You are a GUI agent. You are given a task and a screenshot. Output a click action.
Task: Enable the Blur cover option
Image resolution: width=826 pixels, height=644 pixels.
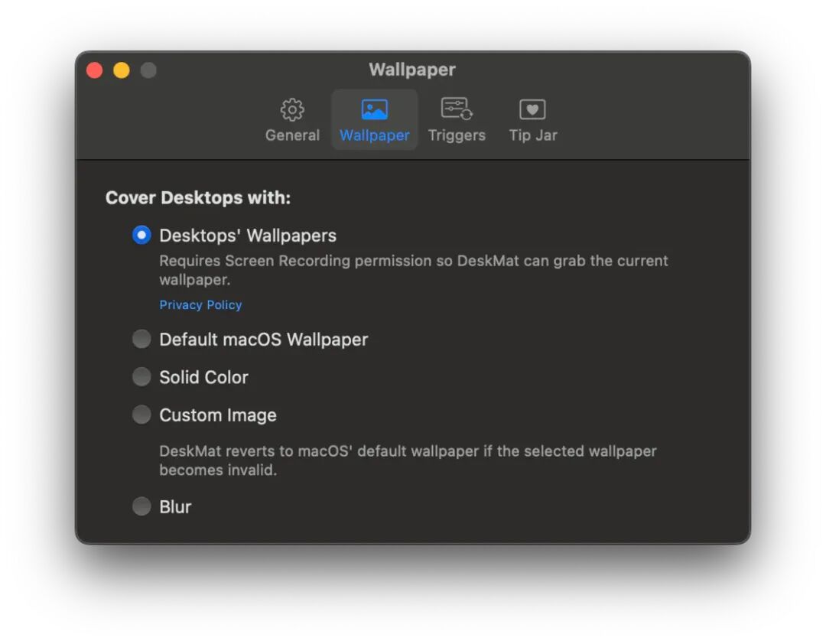click(x=141, y=506)
